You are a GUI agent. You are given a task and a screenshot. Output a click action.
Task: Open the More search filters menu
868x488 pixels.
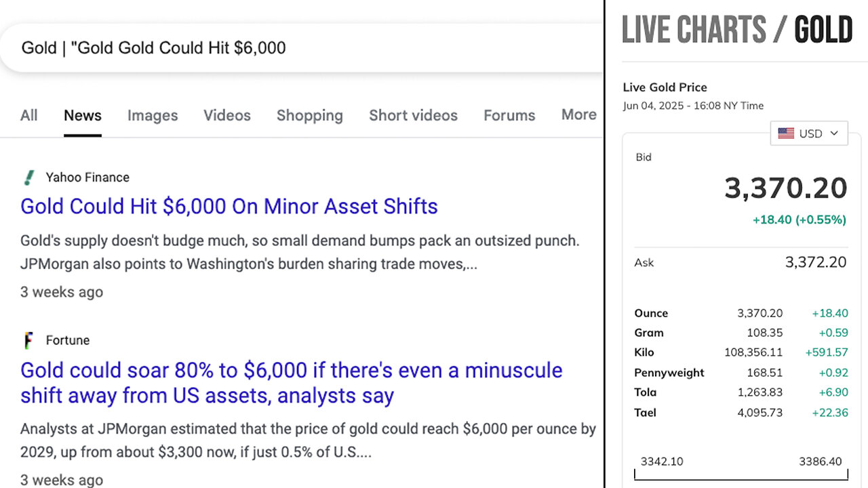(578, 115)
